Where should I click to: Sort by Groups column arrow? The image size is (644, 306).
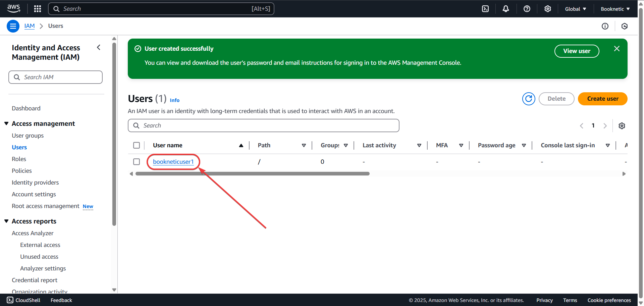click(346, 145)
